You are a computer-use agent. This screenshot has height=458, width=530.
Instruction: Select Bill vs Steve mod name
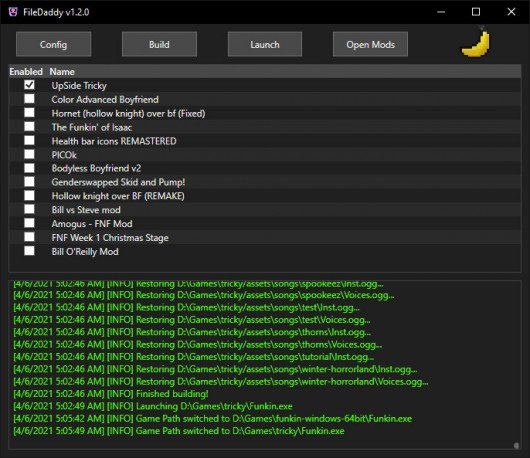coord(86,210)
